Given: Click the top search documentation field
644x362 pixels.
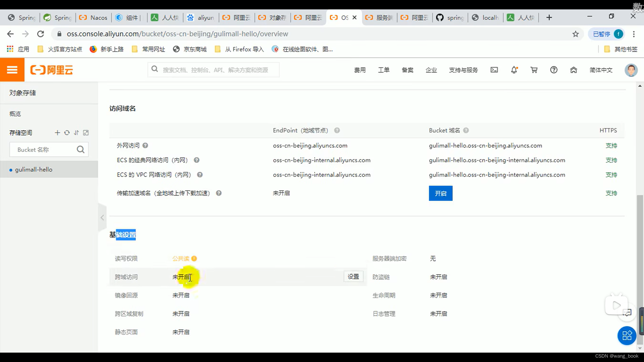Looking at the screenshot, I should pos(214,70).
